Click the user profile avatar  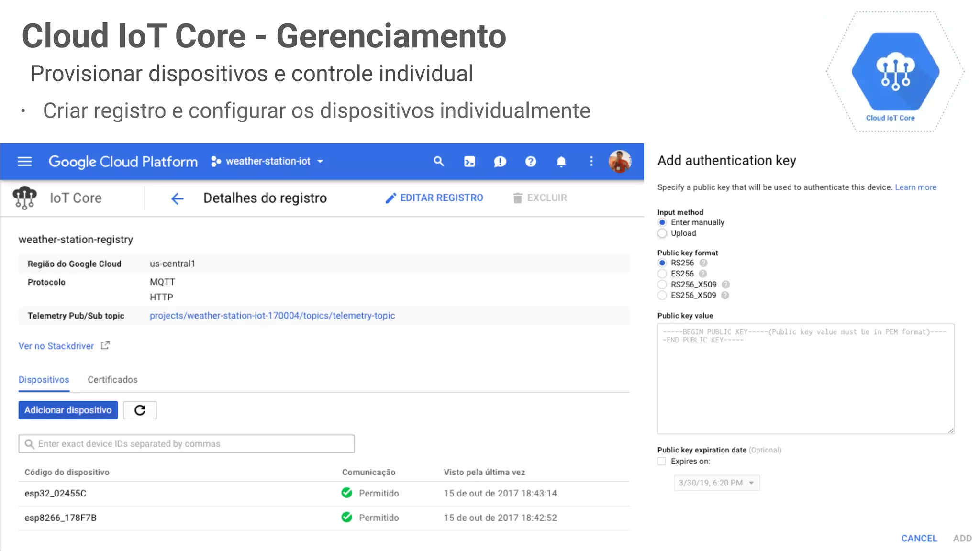620,162
